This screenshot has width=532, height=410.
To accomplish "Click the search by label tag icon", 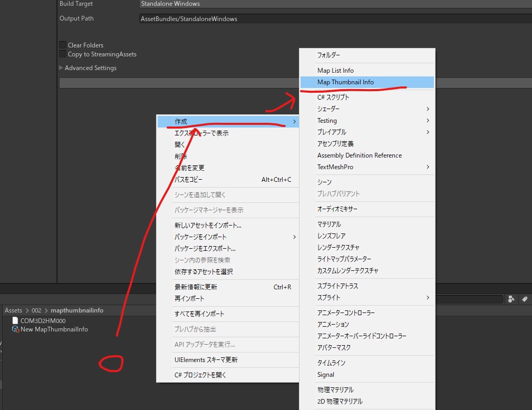I will coord(525,299).
